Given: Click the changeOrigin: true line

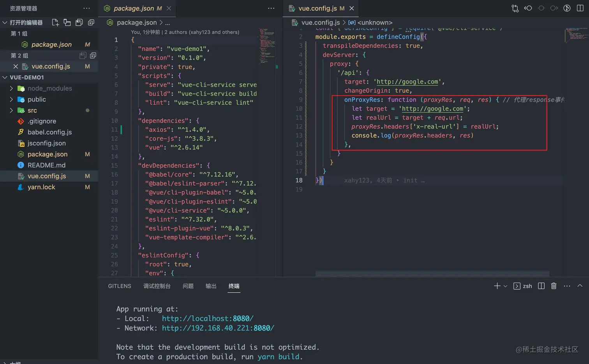Looking at the screenshot, I should pos(378,91).
